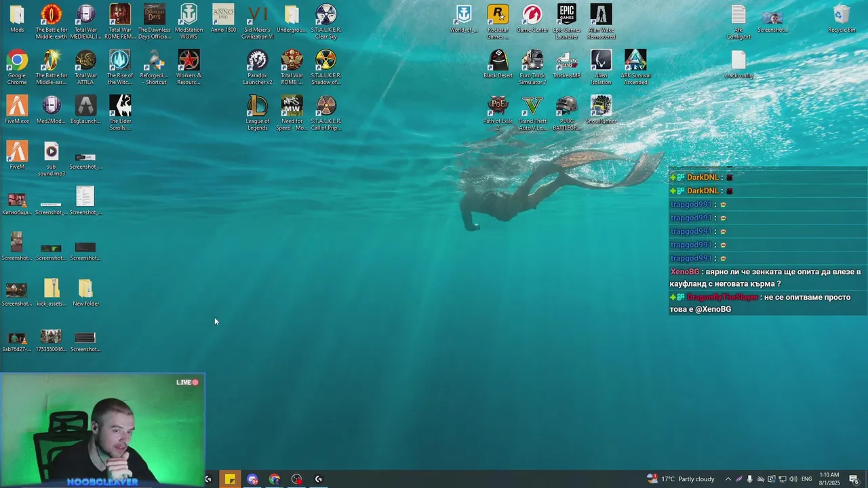Launch League of Legends shortcut
This screenshot has width=868, height=488.
pos(258,113)
